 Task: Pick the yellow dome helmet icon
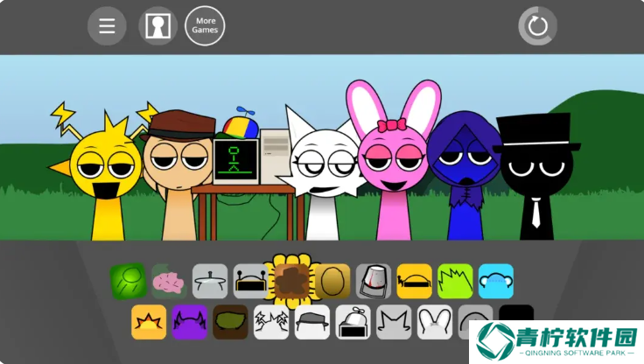click(415, 282)
